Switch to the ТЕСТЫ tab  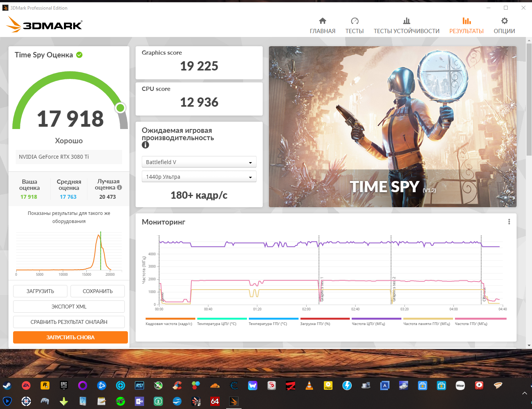coord(354,25)
